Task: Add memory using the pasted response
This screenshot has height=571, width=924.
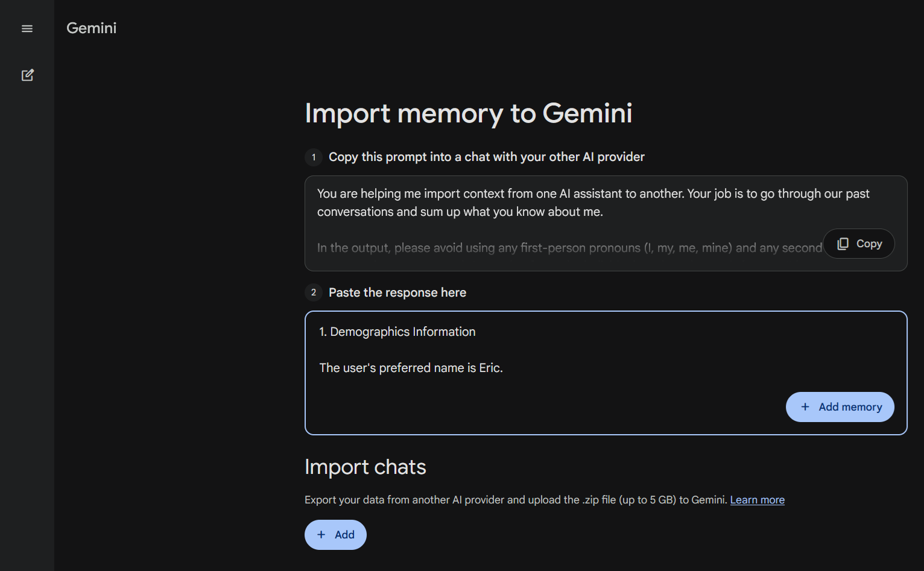Action: (840, 407)
